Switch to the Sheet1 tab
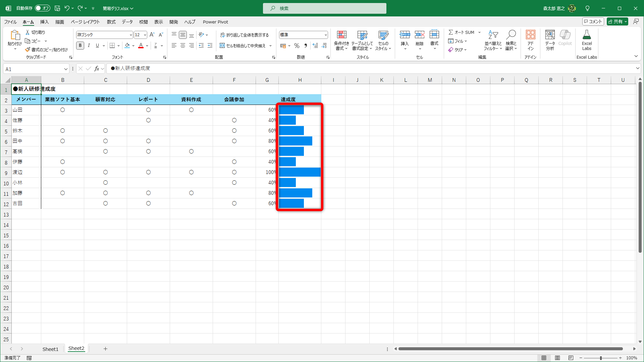Screen dimensions: 644x362 (x=50, y=349)
